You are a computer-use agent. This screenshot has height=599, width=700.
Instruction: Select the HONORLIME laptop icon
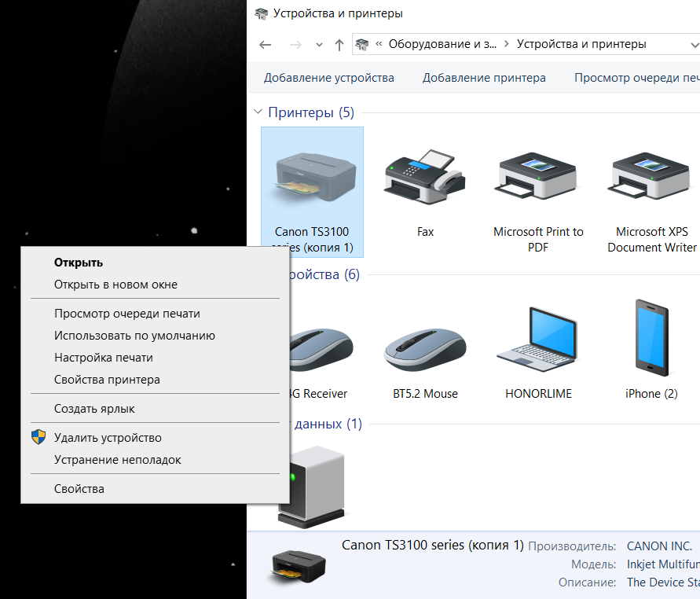537,340
